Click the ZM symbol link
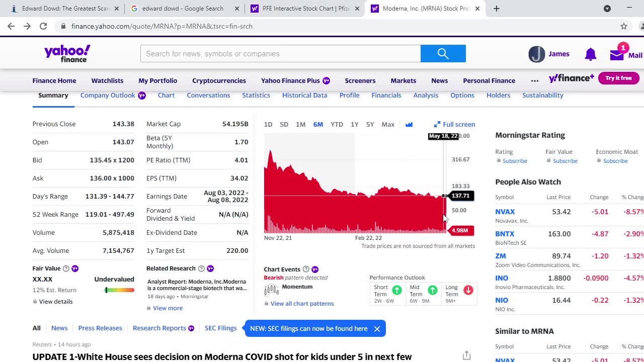The height and width of the screenshot is (362, 644). click(501, 256)
